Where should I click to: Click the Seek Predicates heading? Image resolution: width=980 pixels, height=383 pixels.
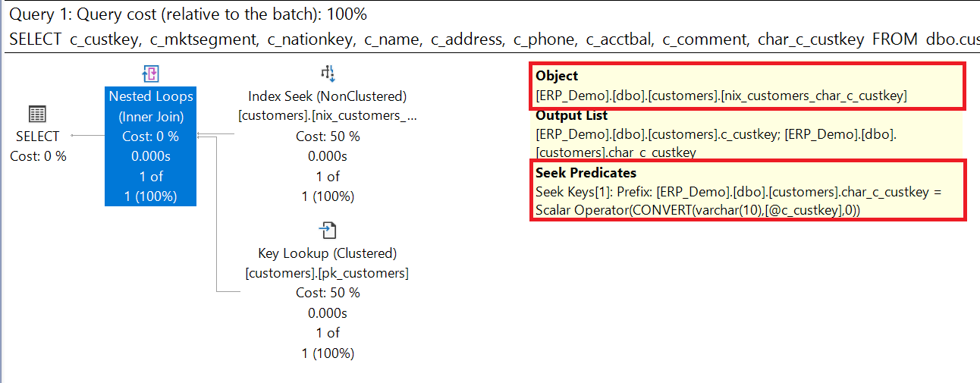pyautogui.click(x=586, y=173)
